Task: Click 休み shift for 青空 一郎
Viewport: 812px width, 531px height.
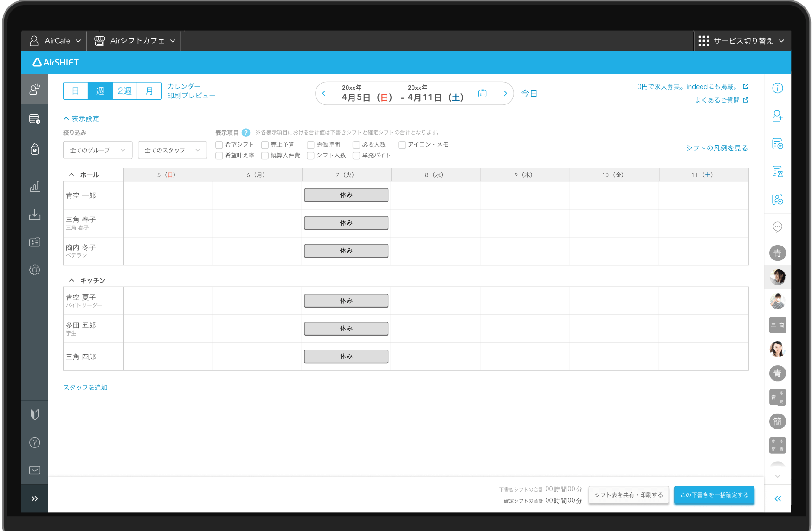Action: click(x=346, y=195)
